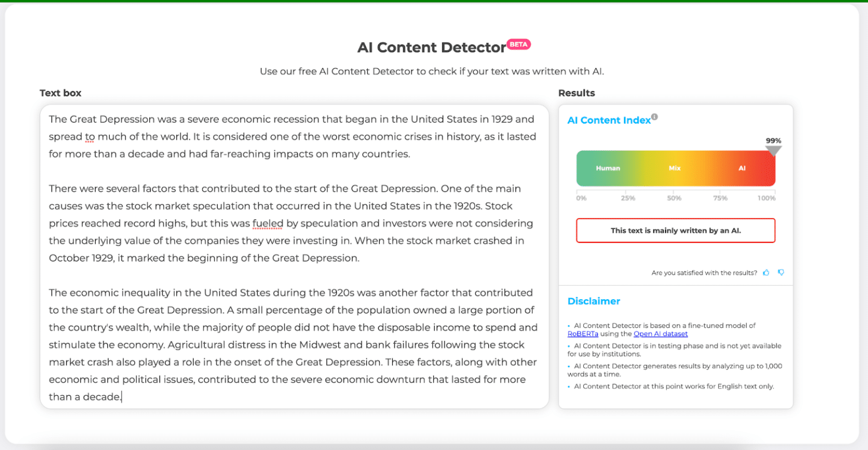Open the Open AI dataset link
Screen dimensions: 868x450
point(661,334)
